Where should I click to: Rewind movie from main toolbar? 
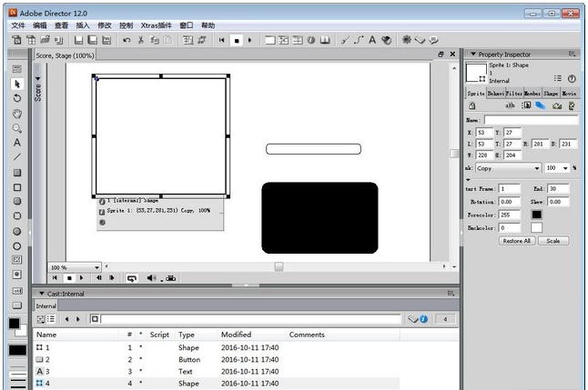tap(221, 40)
